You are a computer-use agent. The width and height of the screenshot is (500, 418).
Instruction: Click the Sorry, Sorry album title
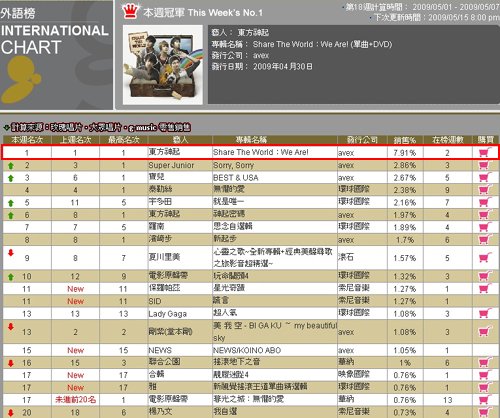[x=233, y=165]
